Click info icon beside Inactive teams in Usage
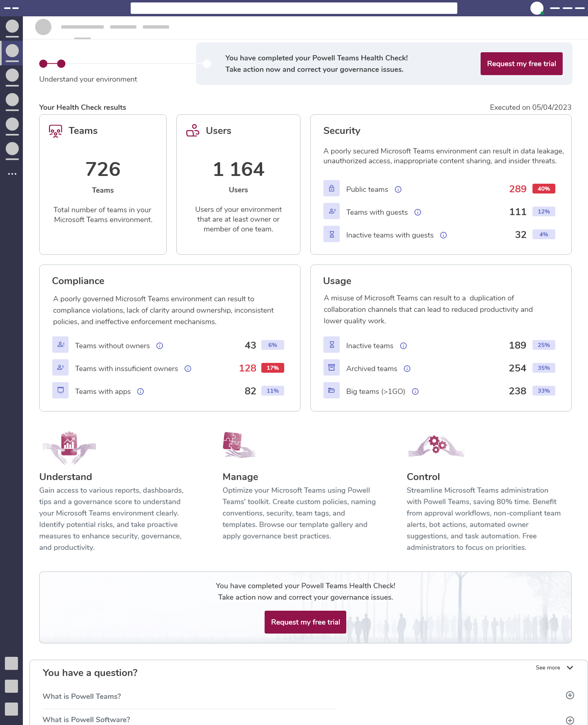 coord(403,346)
